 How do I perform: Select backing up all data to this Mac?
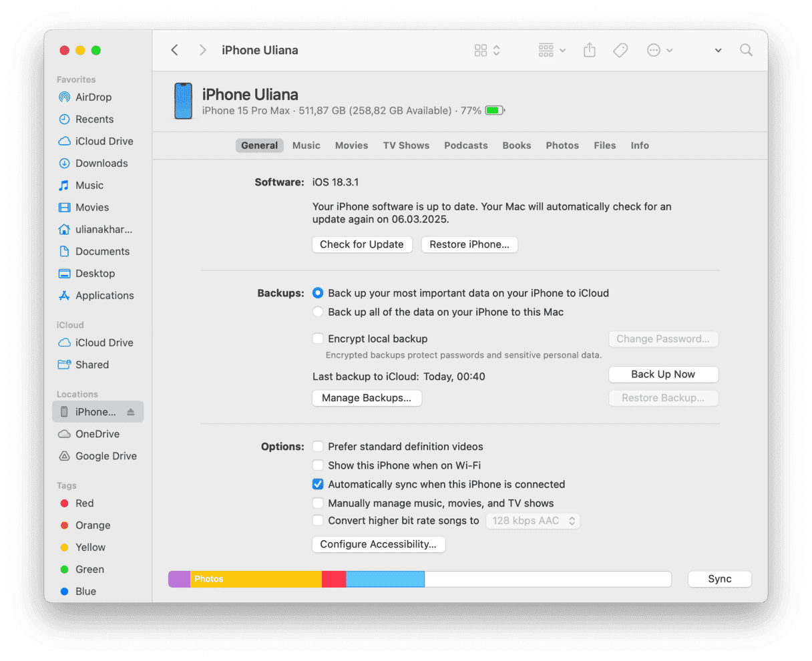pyautogui.click(x=318, y=312)
